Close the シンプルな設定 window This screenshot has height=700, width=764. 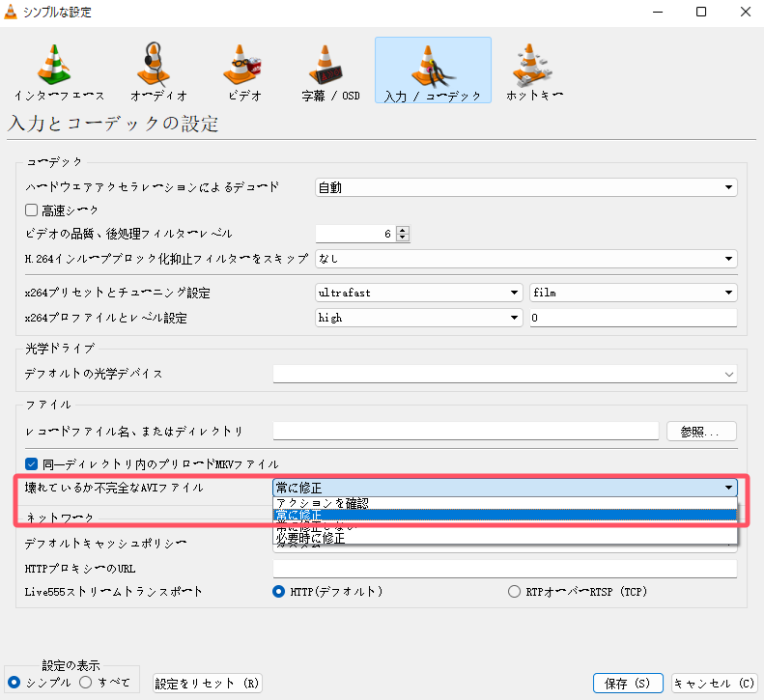click(x=746, y=12)
